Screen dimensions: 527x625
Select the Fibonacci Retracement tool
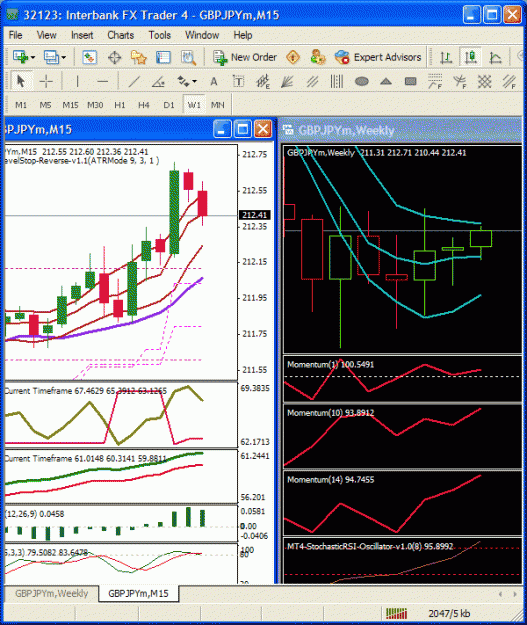435,81
